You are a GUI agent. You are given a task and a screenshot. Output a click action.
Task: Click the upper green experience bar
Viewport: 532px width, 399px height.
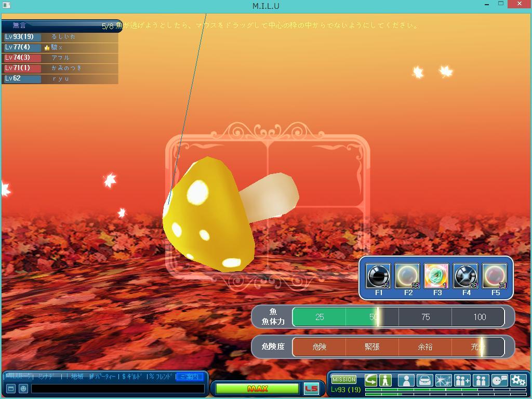(x=445, y=390)
